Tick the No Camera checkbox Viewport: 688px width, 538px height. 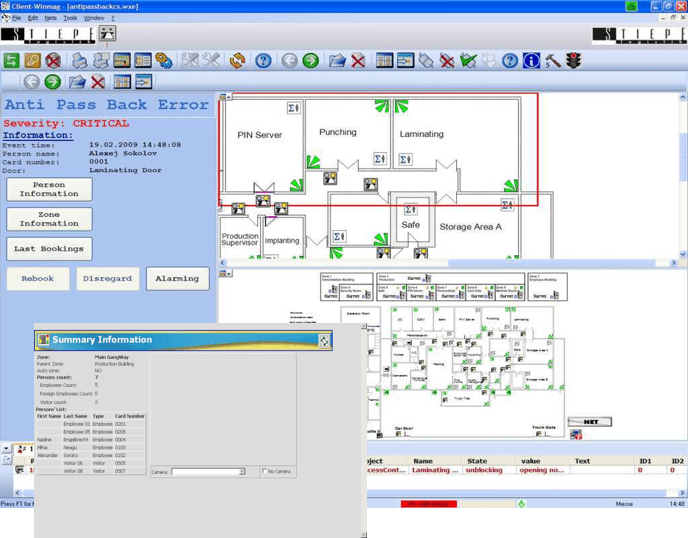[x=264, y=471]
